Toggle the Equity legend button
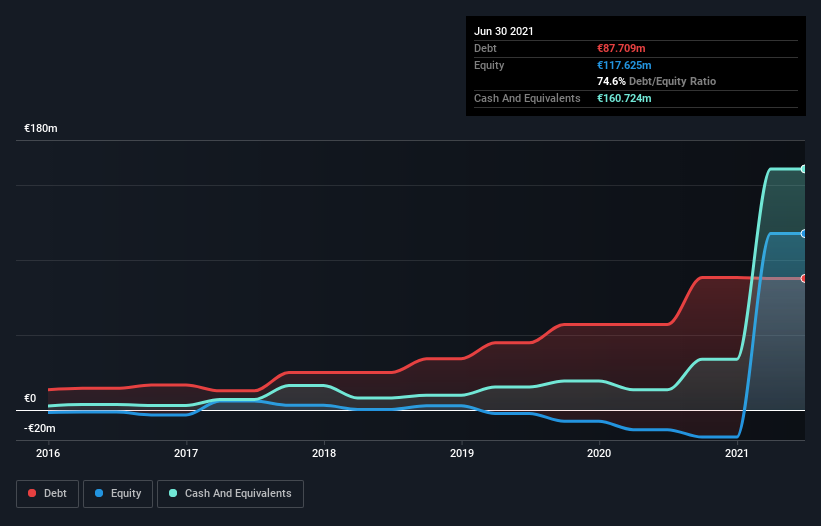The image size is (821, 526). pyautogui.click(x=118, y=494)
